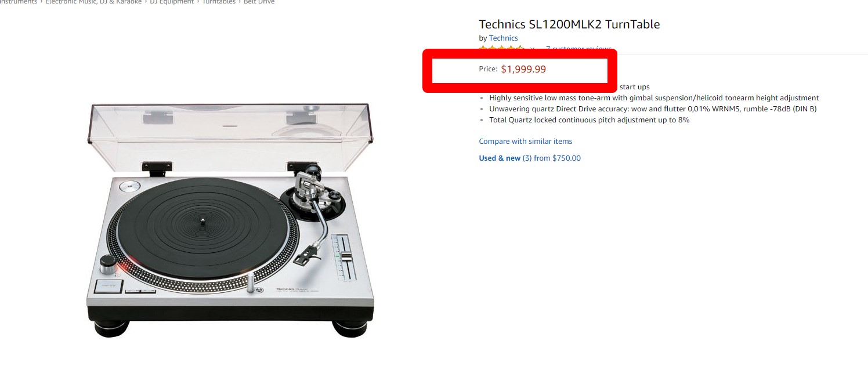The width and height of the screenshot is (868, 366).
Task: Click the Instruments breadcrumb at the far left
Action: (x=19, y=2)
